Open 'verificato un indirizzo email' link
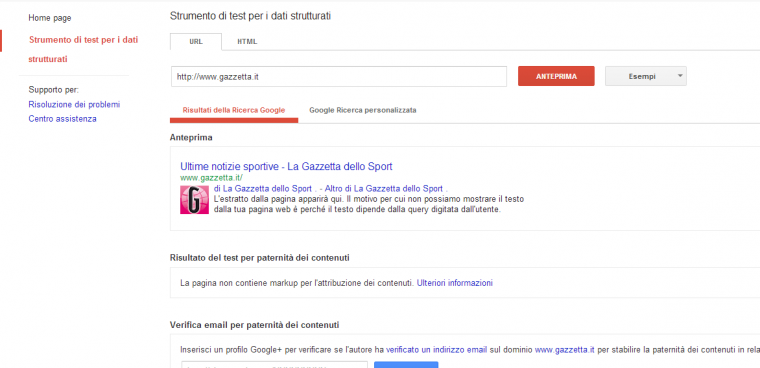The height and width of the screenshot is (368, 760). pos(436,349)
